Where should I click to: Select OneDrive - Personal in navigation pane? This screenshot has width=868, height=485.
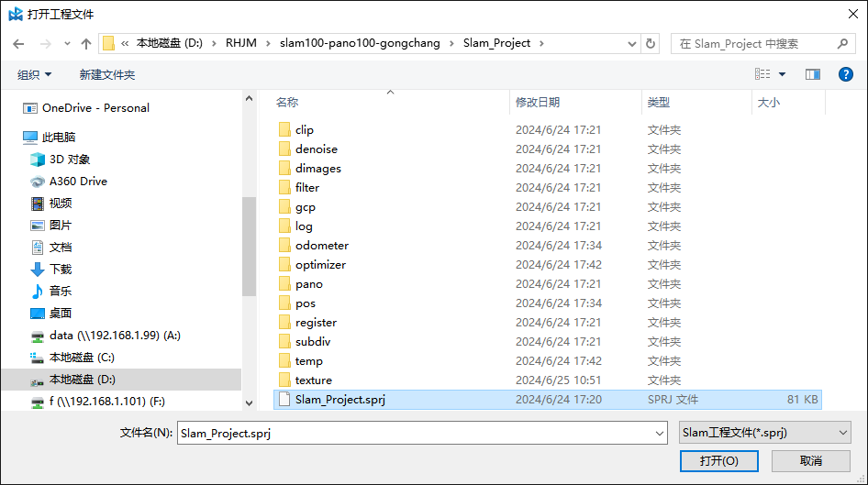[x=95, y=108]
